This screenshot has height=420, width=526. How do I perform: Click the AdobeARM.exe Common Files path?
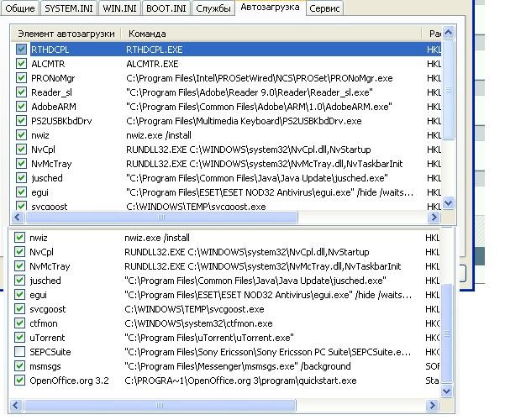pos(259,107)
